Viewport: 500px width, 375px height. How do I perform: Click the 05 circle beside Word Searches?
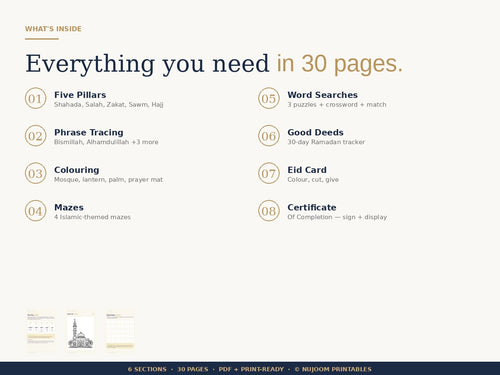(269, 98)
